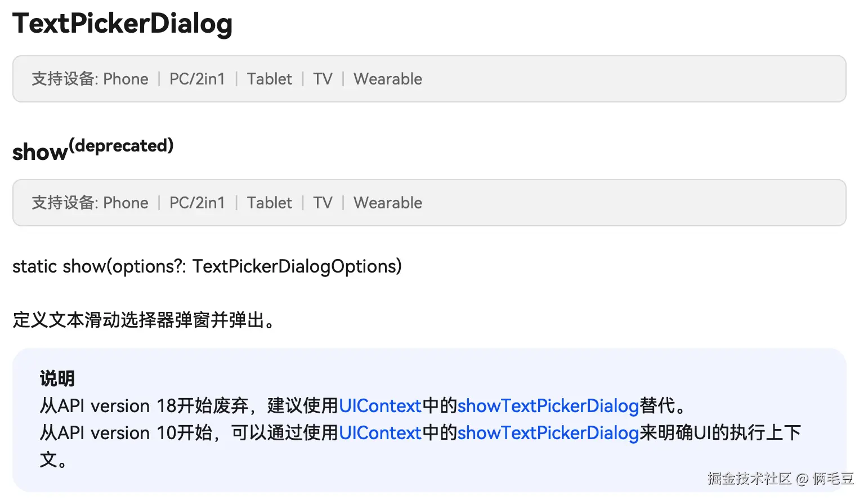This screenshot has width=868, height=500.
Task: Click the 说明 note title
Action: pyautogui.click(x=57, y=378)
